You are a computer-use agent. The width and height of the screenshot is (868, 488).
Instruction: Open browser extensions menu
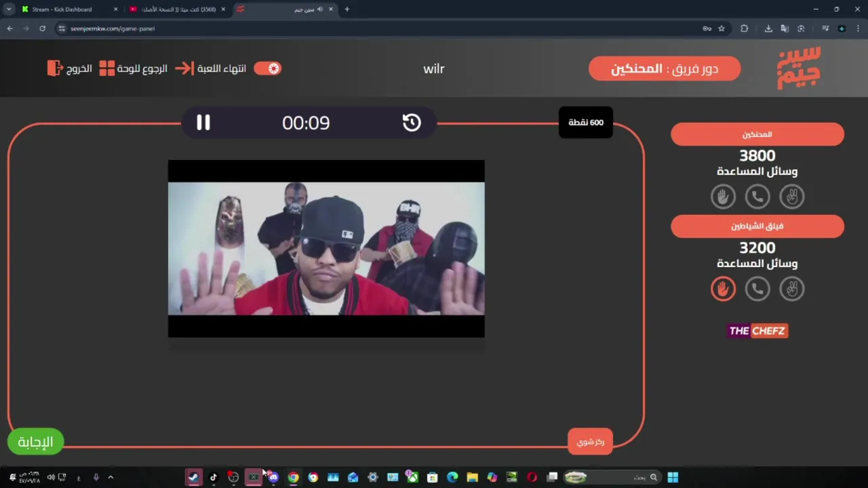tap(745, 28)
